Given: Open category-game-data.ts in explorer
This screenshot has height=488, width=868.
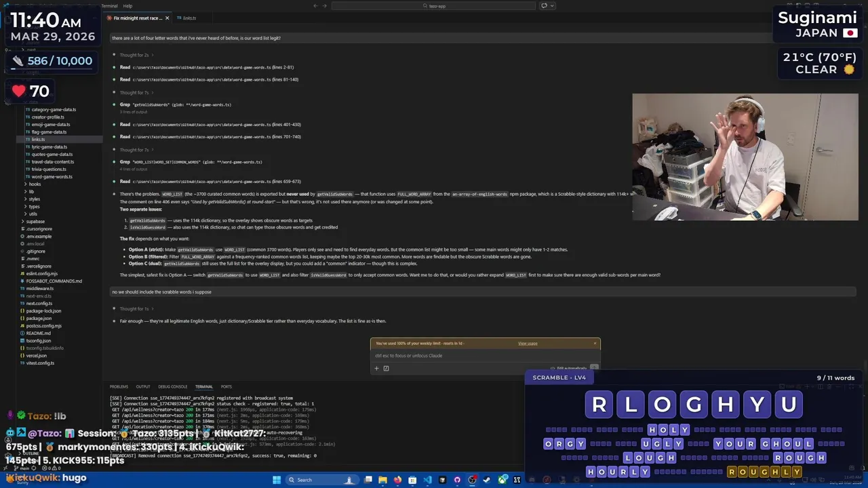Looking at the screenshot, I should (x=54, y=110).
